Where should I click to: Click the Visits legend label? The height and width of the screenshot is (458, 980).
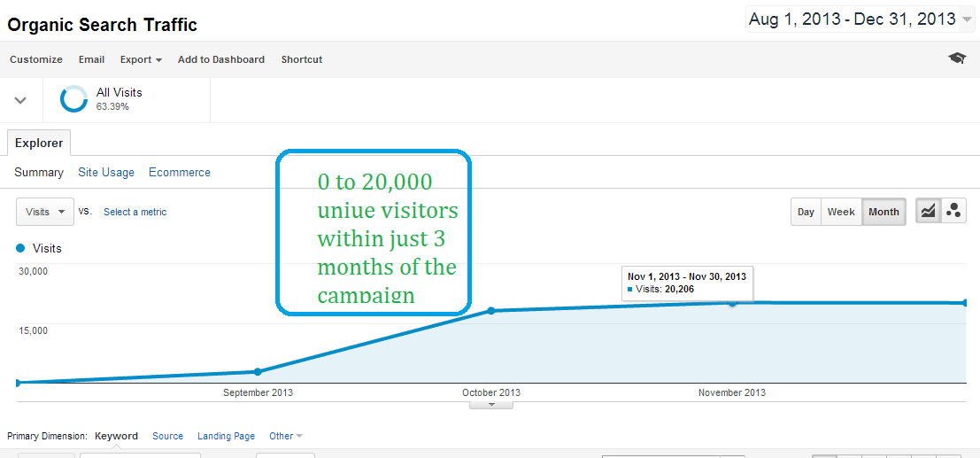click(48, 248)
